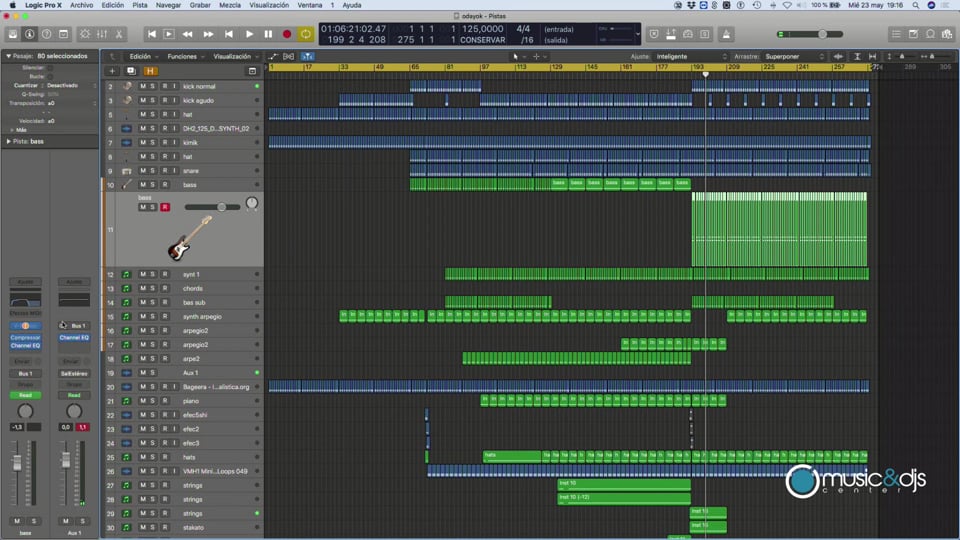Toggle the Flex show/hide button

pyautogui.click(x=288, y=56)
